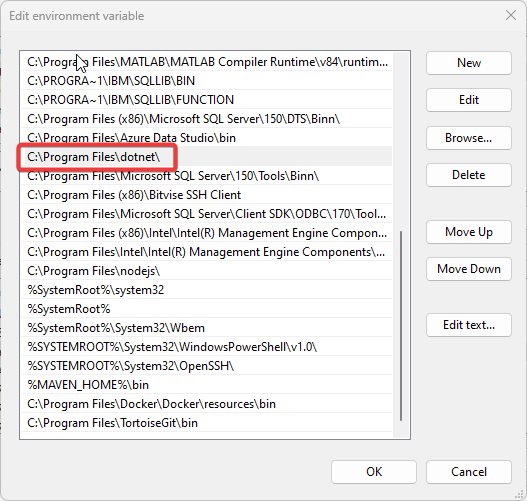This screenshot has width=527, height=501.
Task: Select the %MAVEN_HOME%\bin entry
Action: coord(207,385)
